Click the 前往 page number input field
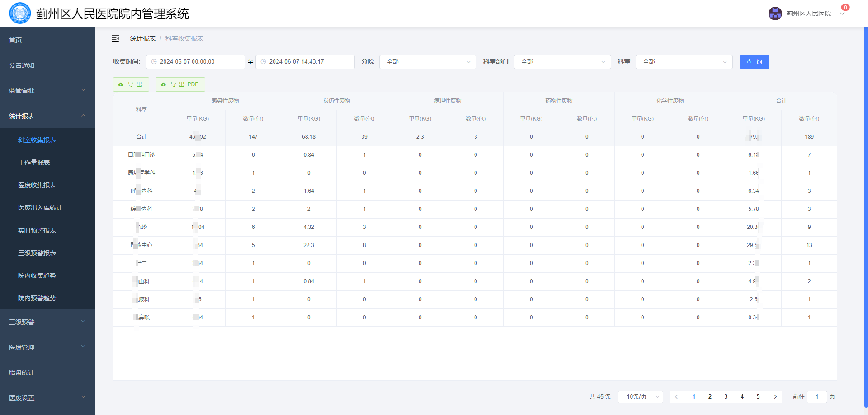This screenshot has height=415, width=868. coord(816,396)
